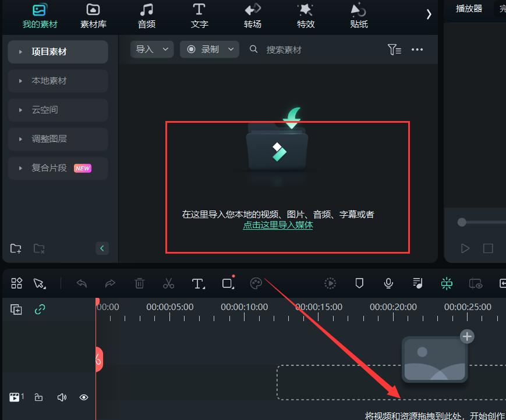Click the delete trash icon in timeline toolbar
The width and height of the screenshot is (506, 420).
click(140, 283)
